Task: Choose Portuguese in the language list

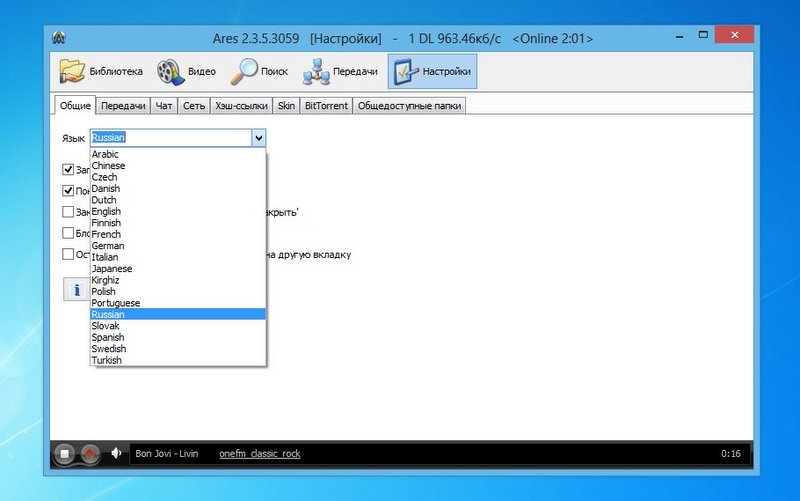Action: pyautogui.click(x=178, y=303)
